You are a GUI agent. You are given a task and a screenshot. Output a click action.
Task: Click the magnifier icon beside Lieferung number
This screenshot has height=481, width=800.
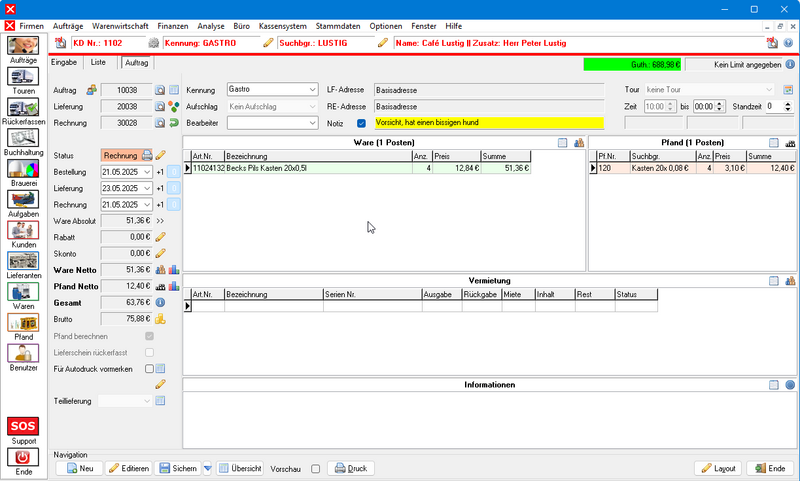point(160,106)
